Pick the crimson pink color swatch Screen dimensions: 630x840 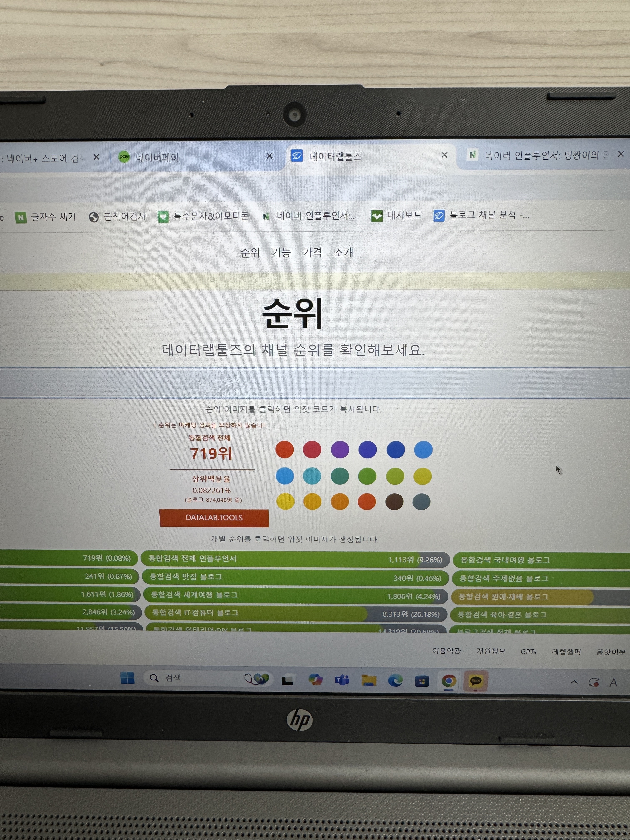312,450
